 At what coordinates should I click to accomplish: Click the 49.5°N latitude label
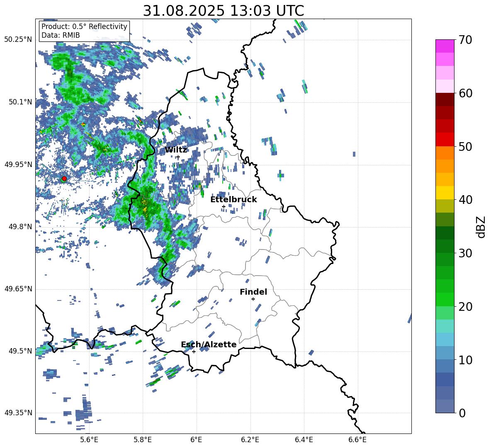20,351
